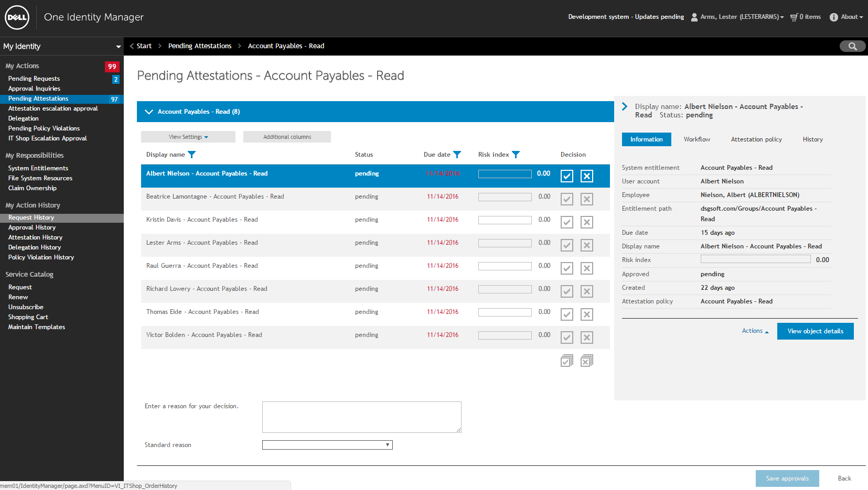Click the Risk index bar for Albert Nielson
This screenshot has height=490, width=868.
tap(505, 174)
